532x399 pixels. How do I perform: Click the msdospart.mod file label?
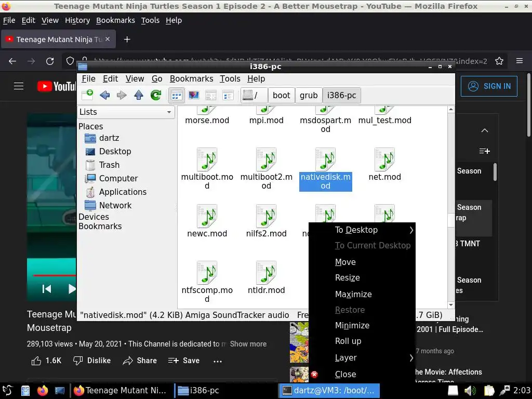point(325,125)
